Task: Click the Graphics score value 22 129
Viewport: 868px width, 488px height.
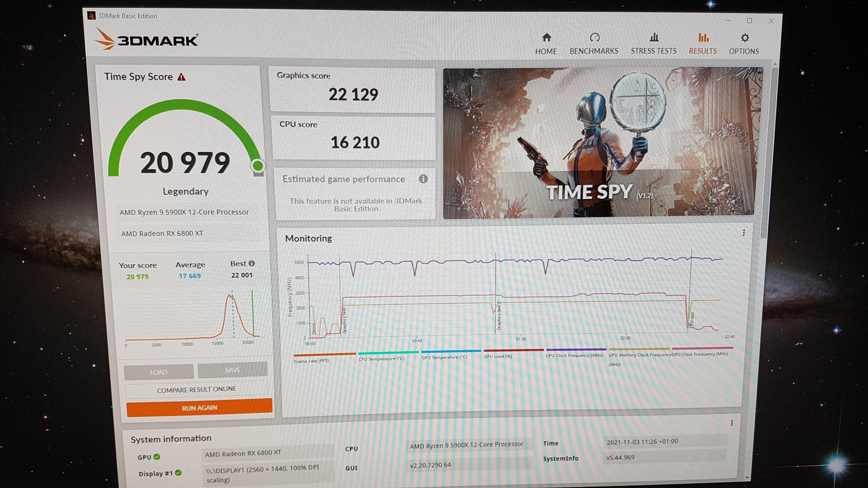Action: tap(353, 95)
